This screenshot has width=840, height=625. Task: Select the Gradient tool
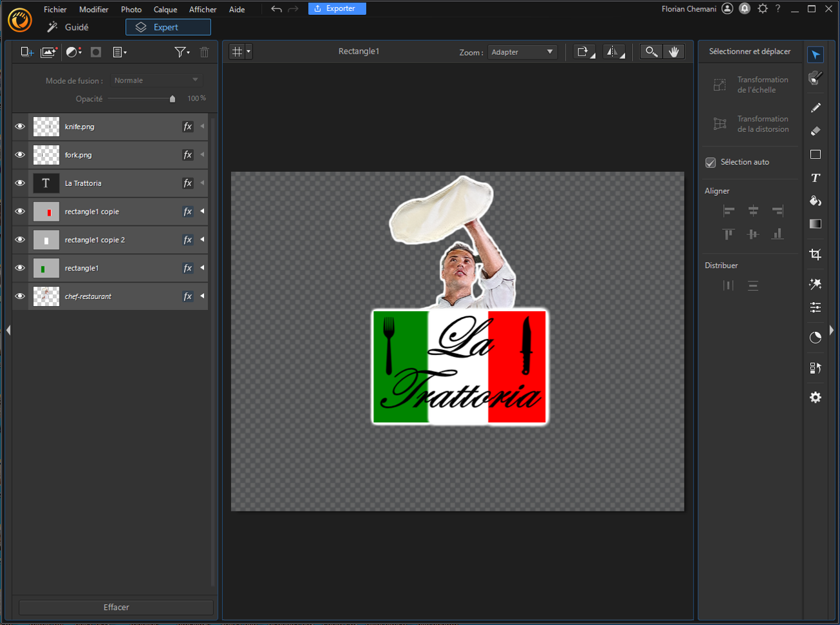(815, 224)
